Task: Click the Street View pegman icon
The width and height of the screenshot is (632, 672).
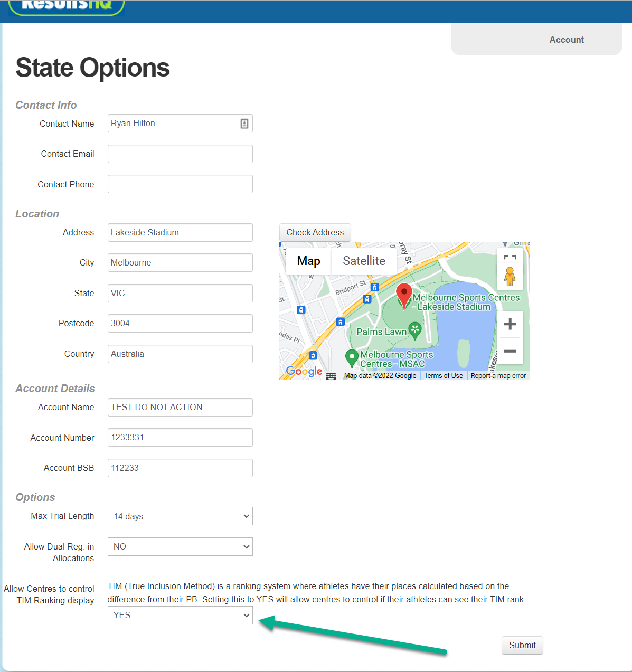Action: pos(510,277)
